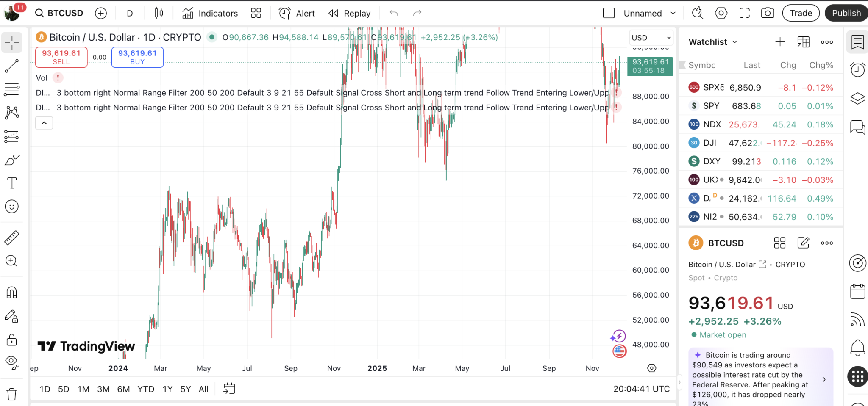Select the 1D date range tab

click(x=45, y=389)
